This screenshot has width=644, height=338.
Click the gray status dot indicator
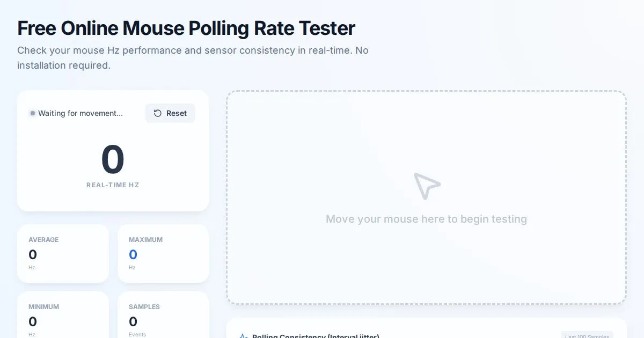(33, 113)
